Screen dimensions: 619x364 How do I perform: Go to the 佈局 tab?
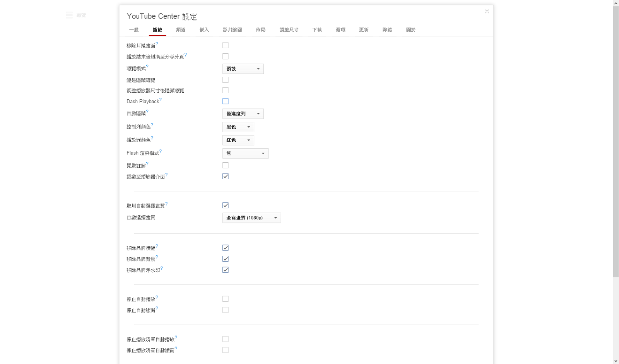(261, 30)
